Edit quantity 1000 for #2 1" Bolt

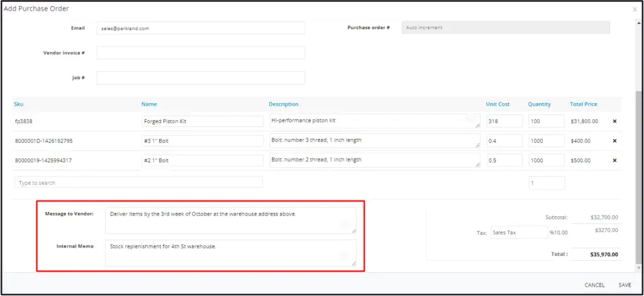(x=547, y=160)
